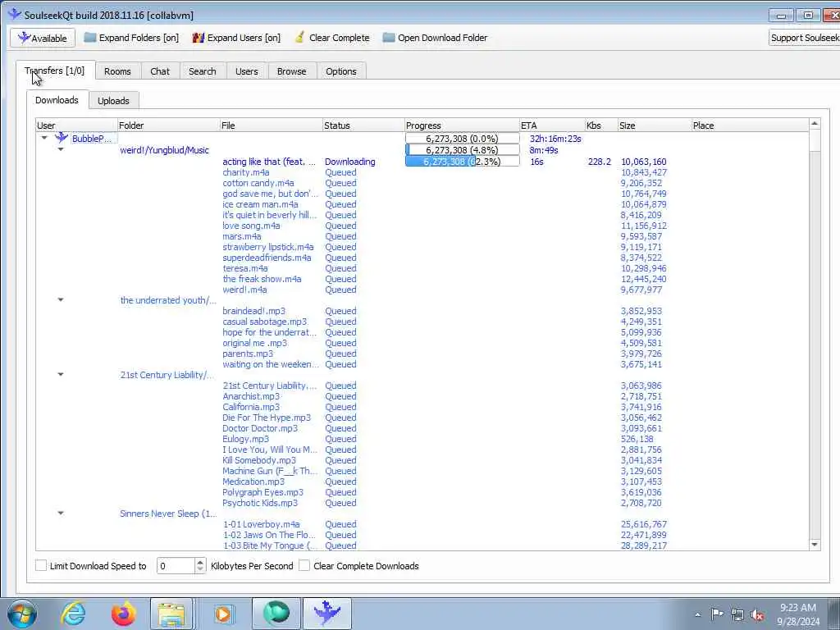Launch Internet Explorer from the taskbar
The image size is (840, 630).
(73, 614)
